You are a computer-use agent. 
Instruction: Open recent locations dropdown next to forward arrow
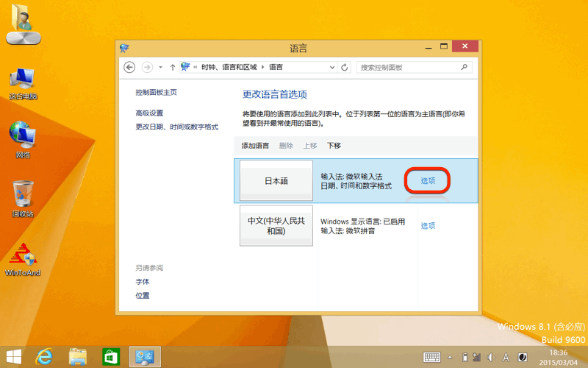[161, 67]
